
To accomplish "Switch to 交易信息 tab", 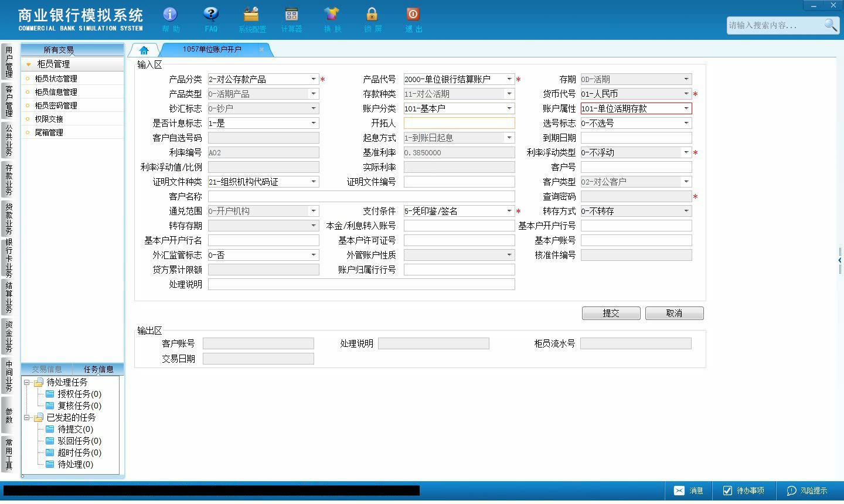I will point(47,369).
